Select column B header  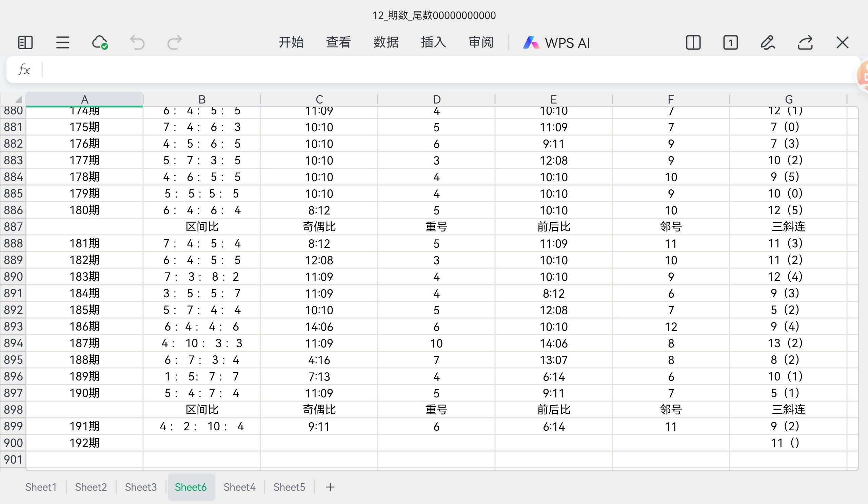pyautogui.click(x=202, y=99)
